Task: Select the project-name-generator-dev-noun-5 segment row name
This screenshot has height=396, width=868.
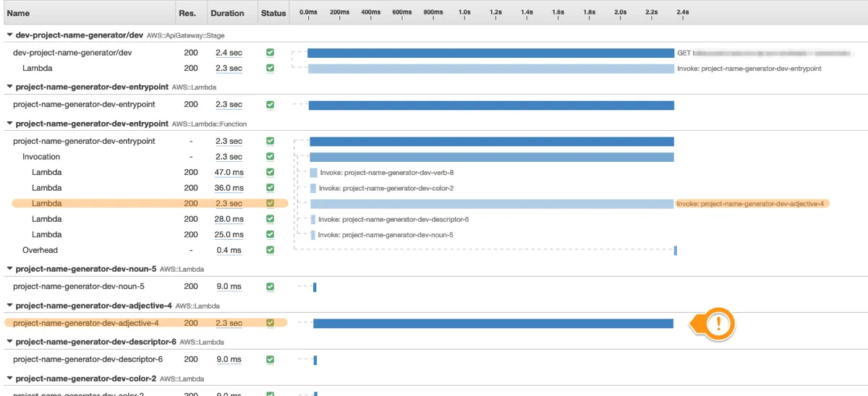Action: [78, 287]
